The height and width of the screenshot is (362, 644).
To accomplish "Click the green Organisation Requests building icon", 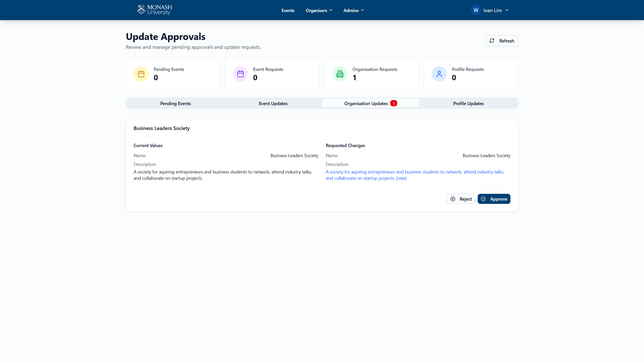I will pos(340,74).
